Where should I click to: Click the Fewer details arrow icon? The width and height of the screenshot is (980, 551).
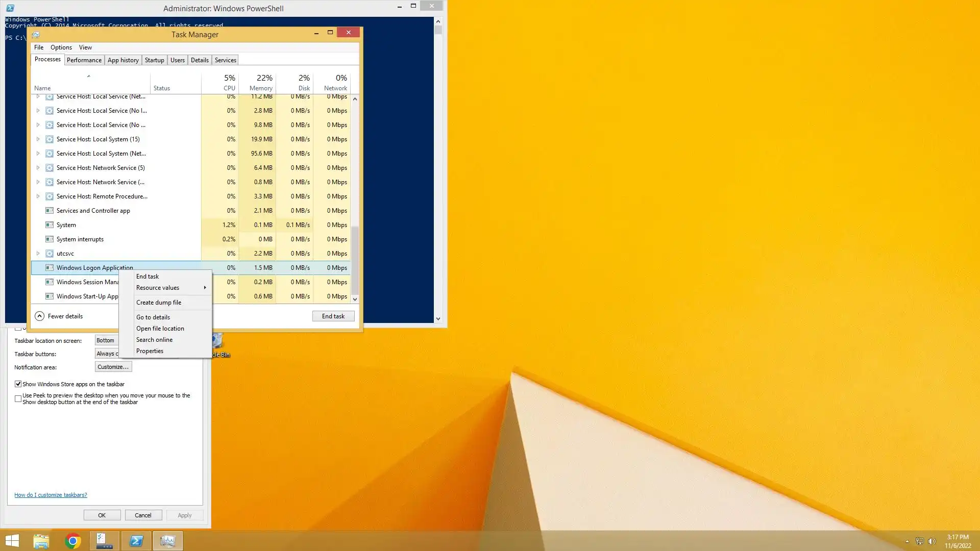[39, 316]
